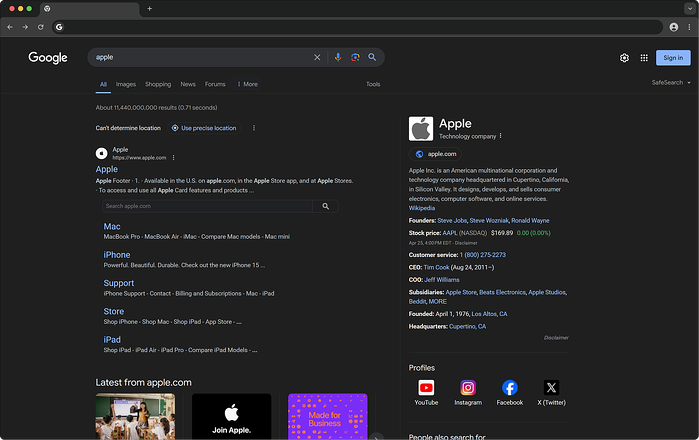Image resolution: width=699 pixels, height=440 pixels.
Task: Open the Join Apple thumbnail
Action: pyautogui.click(x=231, y=416)
